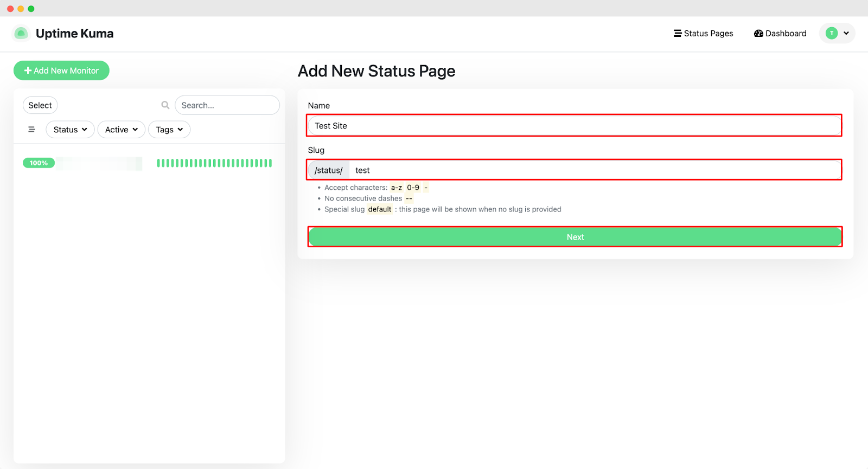Expand the Tags filter dropdown
The height and width of the screenshot is (469, 868).
(x=169, y=130)
